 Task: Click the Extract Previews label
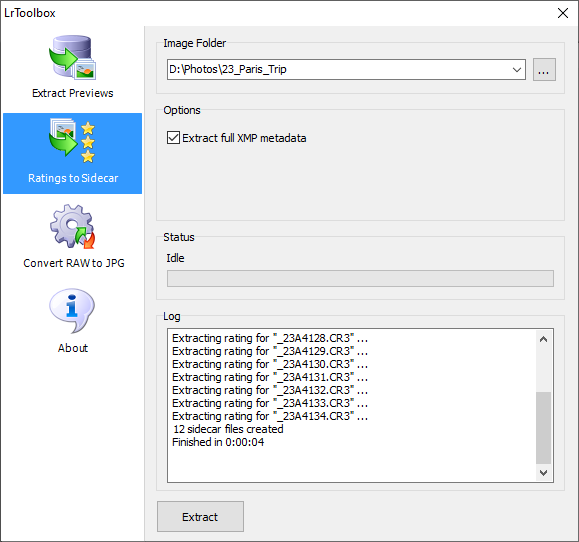point(73,93)
